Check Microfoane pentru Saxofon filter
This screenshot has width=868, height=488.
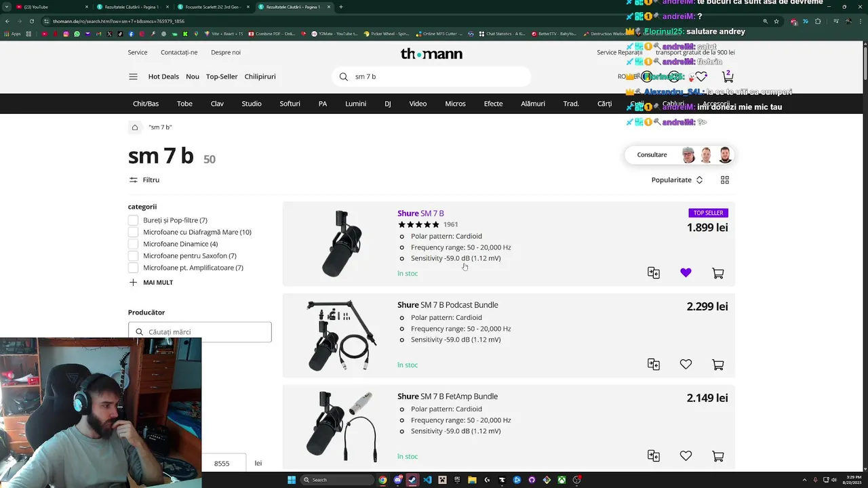click(133, 256)
